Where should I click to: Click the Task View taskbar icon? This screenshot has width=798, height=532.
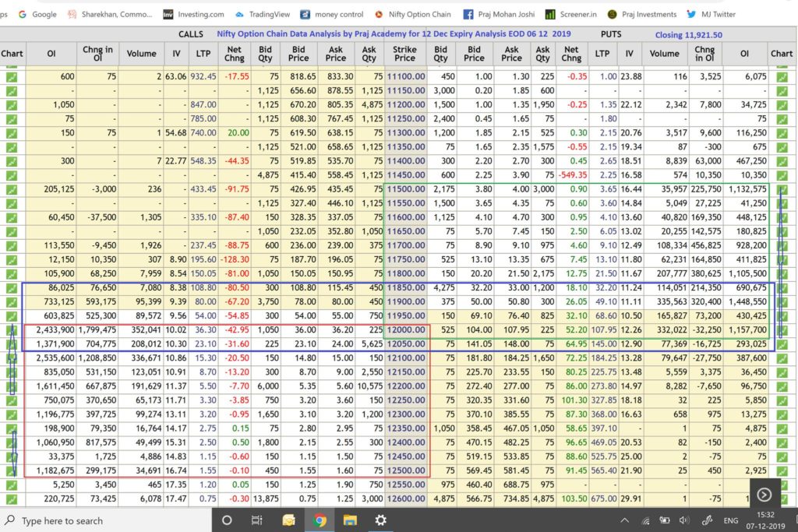[257, 520]
